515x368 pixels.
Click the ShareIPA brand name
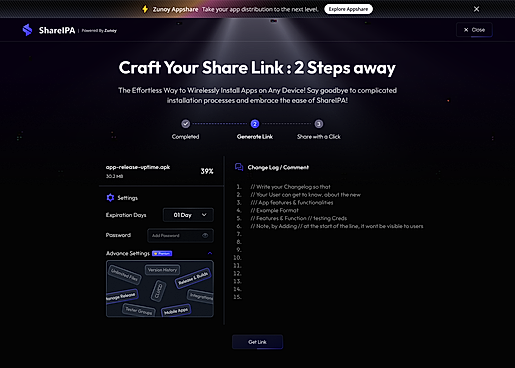(57, 30)
